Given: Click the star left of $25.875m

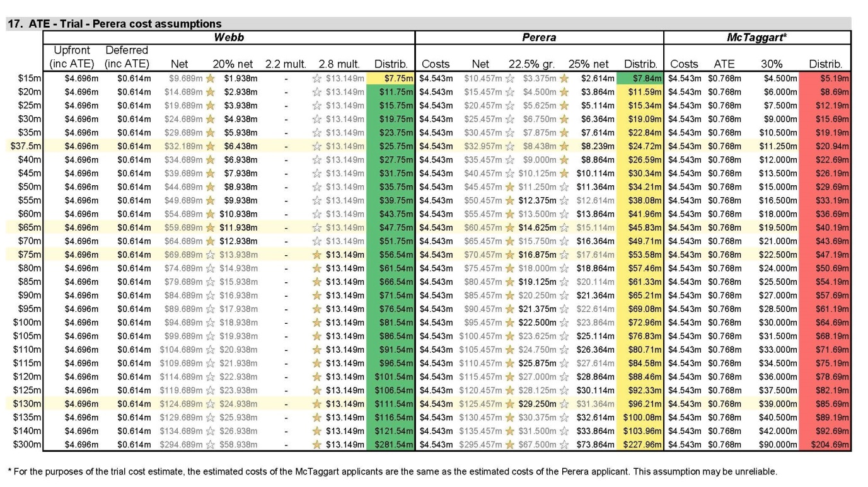Looking at the screenshot, I should coord(511,364).
